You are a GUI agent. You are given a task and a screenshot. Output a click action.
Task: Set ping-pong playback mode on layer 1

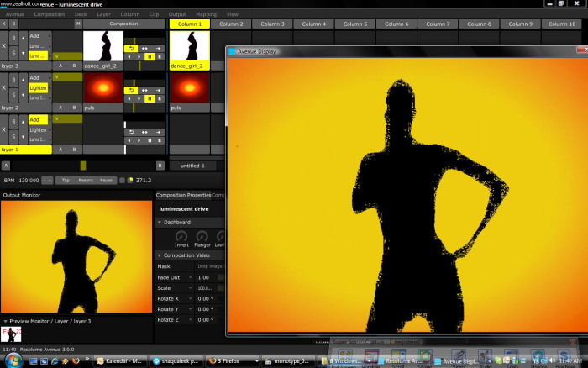point(144,133)
